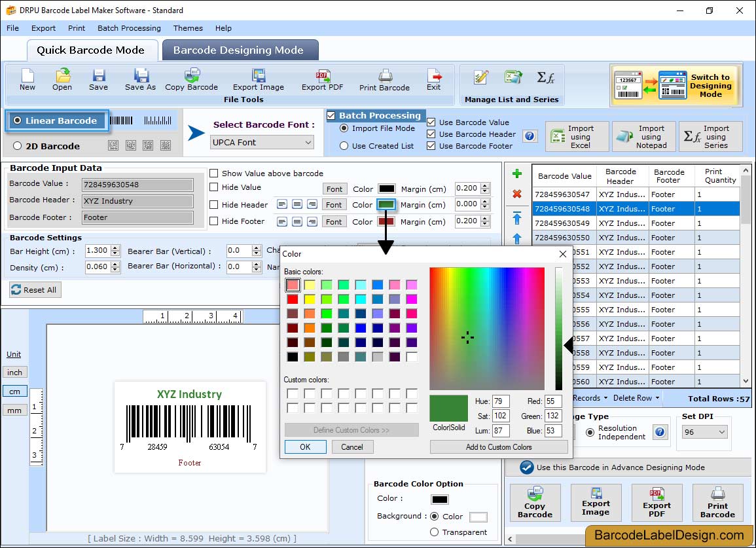Click Font button for header row
Viewport: 756px width, 548px height.
[334, 204]
